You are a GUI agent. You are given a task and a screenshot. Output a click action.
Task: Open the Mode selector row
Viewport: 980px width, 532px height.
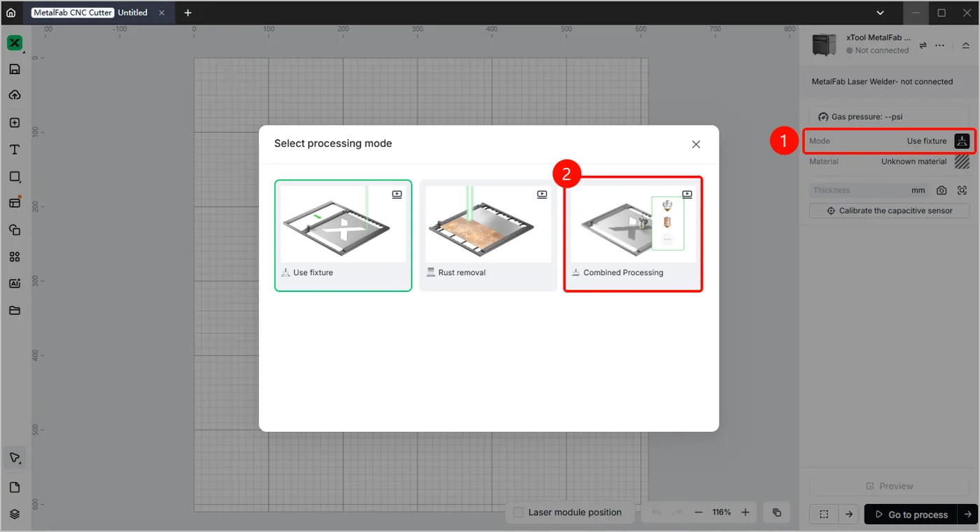(x=889, y=141)
